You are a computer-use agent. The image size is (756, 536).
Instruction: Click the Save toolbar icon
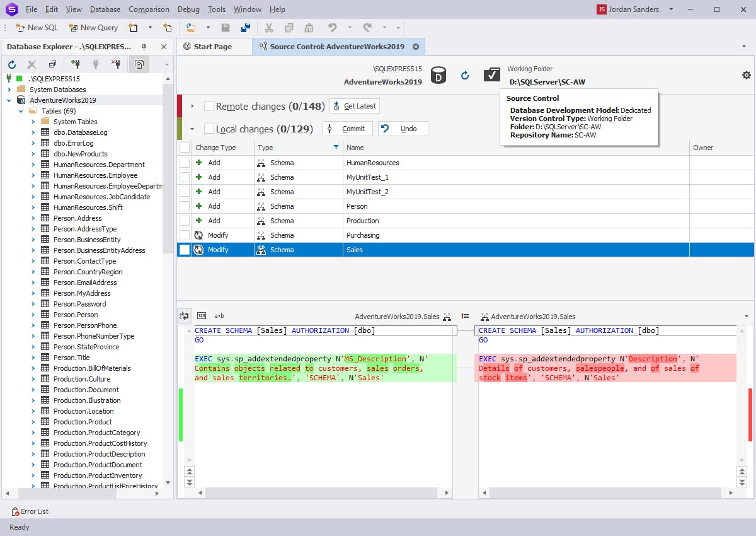tap(226, 28)
